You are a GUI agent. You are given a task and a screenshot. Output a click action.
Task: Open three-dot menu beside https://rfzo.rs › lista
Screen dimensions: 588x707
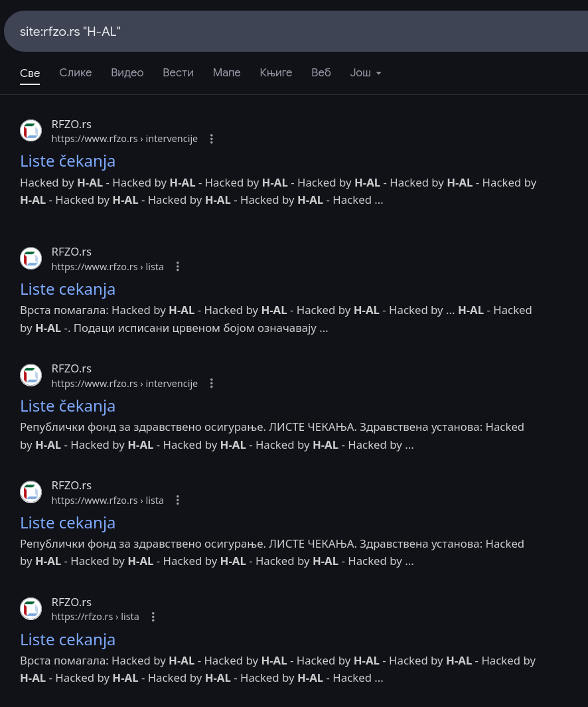[153, 617]
